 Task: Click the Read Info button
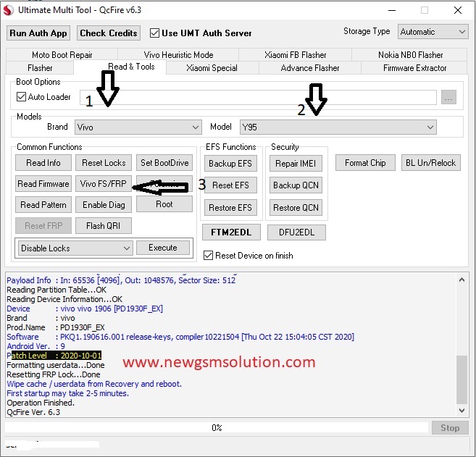pyautogui.click(x=43, y=163)
